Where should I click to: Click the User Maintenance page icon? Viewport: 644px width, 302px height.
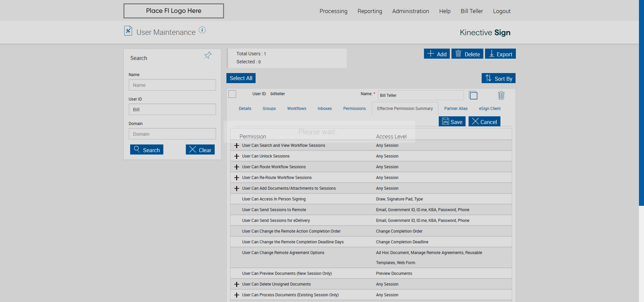coord(128,31)
